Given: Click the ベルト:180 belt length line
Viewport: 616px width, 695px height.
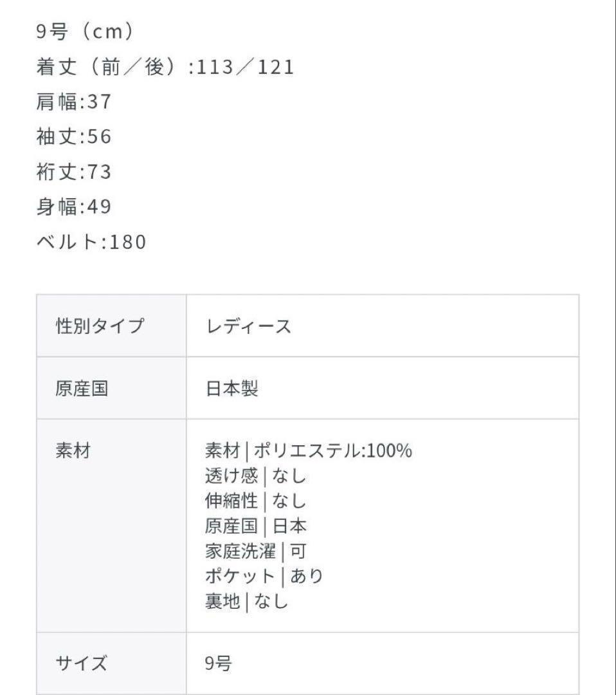Looking at the screenshot, I should tap(91, 242).
